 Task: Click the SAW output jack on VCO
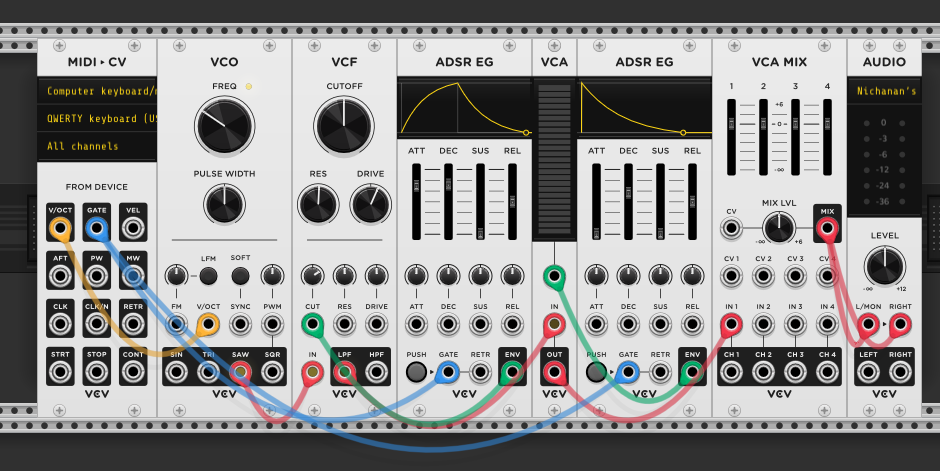pyautogui.click(x=240, y=372)
